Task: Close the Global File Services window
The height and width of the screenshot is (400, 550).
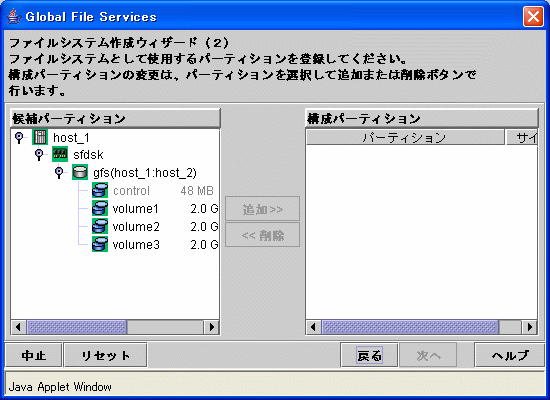Action: 533,16
